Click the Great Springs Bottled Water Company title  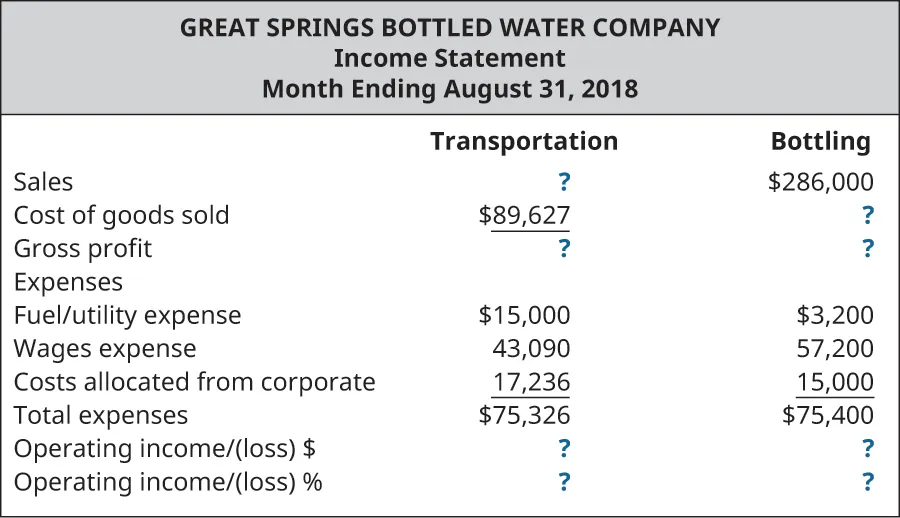pos(450,28)
